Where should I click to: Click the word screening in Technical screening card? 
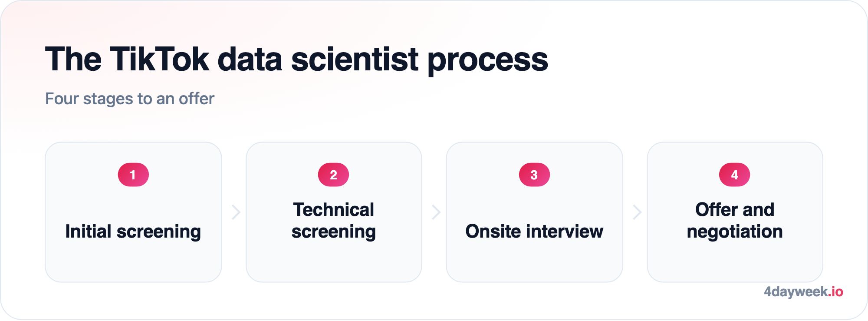333,232
